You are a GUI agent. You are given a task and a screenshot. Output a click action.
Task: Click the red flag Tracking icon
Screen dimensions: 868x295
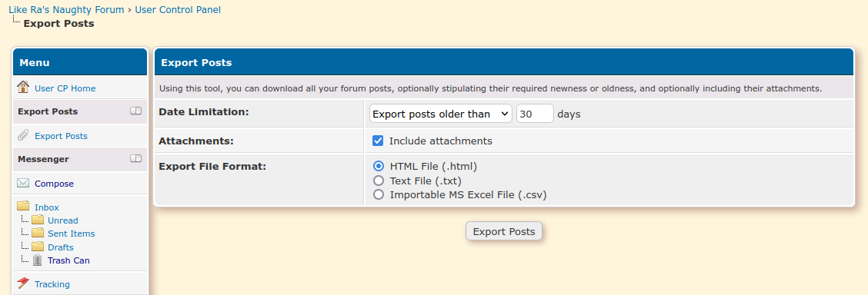22,283
